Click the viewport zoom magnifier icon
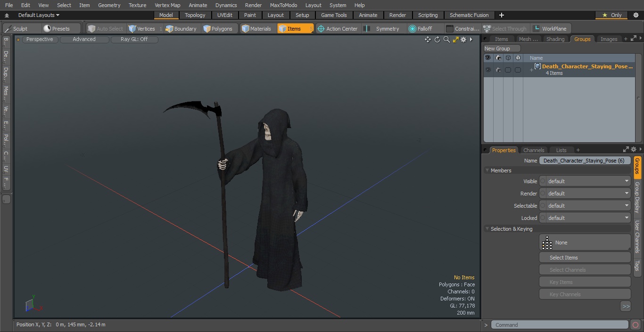 coord(446,40)
